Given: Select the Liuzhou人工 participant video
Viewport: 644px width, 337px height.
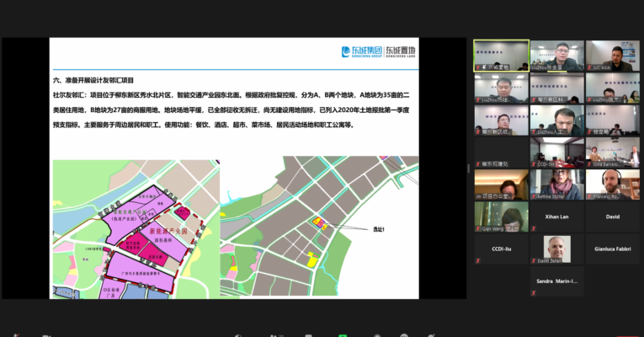Looking at the screenshot, I should 557,120.
